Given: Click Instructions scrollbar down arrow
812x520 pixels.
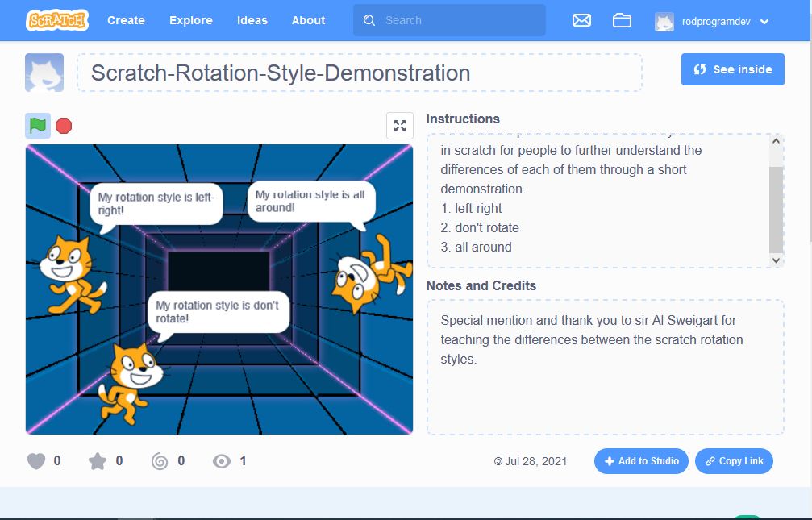Looking at the screenshot, I should 776,260.
